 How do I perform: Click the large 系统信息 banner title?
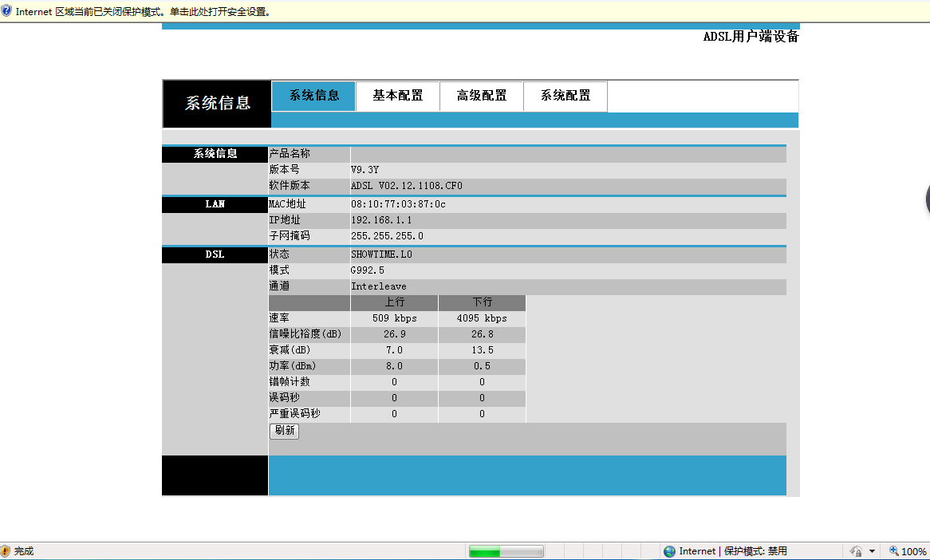217,103
